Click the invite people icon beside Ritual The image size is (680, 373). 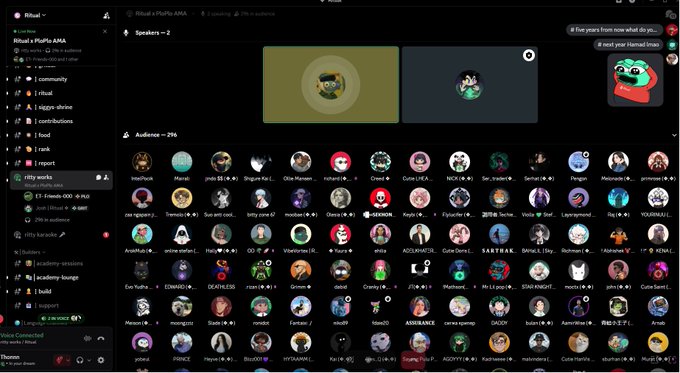106,16
